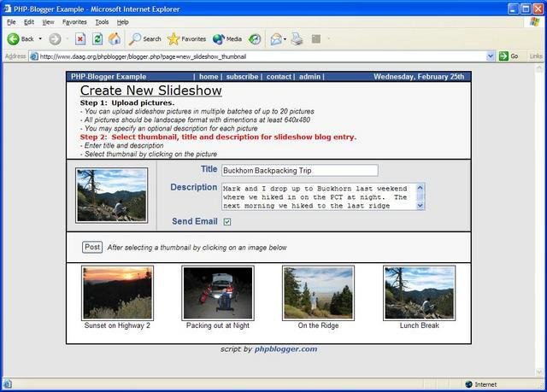Stop page loading with red X icon
Viewport: 547px width, 392px height.
80,39
